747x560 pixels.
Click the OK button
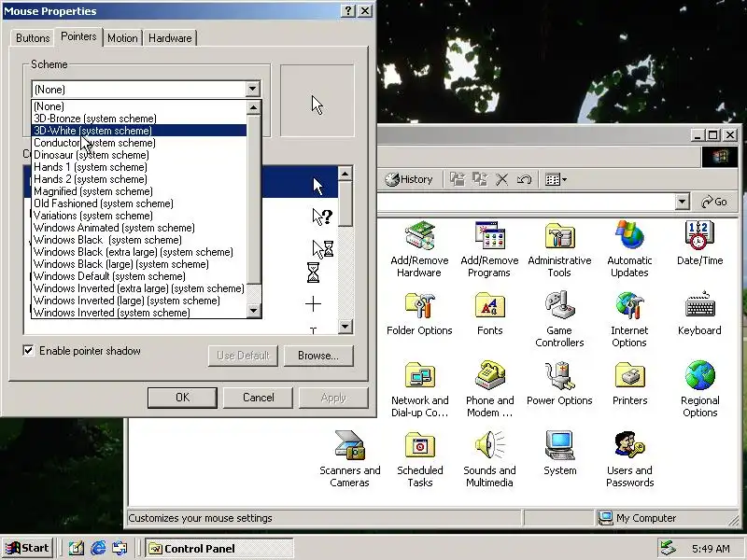(182, 398)
